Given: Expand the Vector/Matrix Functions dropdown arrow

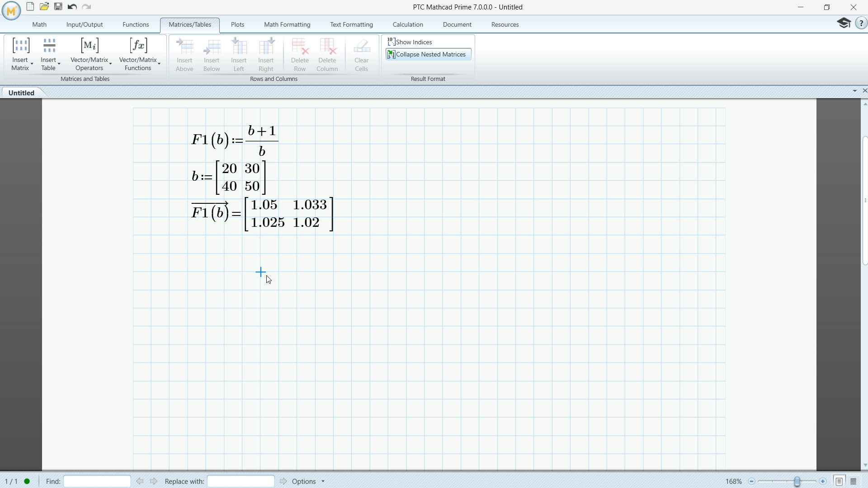Looking at the screenshot, I should coord(159,64).
